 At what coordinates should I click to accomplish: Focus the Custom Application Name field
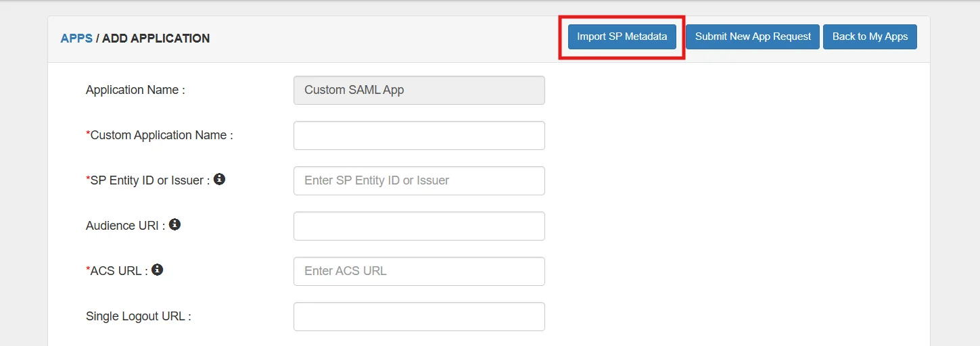(x=419, y=135)
